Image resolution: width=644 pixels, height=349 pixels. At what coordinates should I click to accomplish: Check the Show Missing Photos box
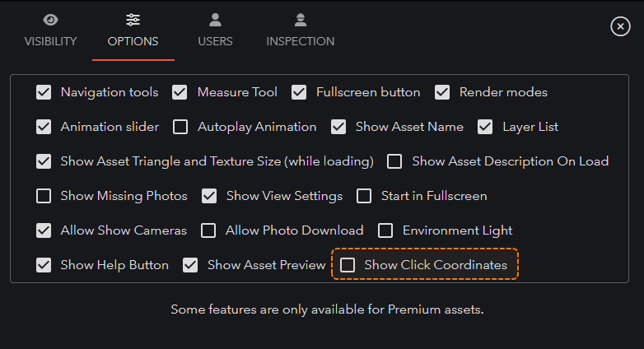(44, 196)
